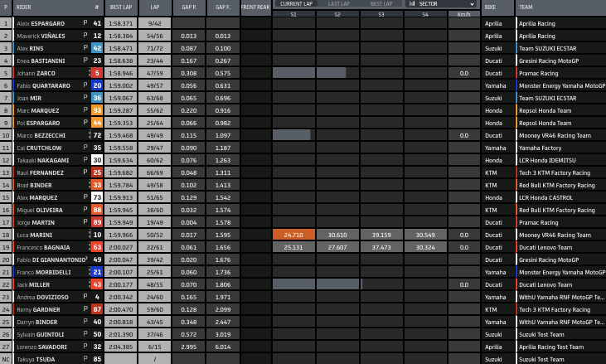The height and width of the screenshot is (364, 606).
Task: Click the pit P icon for Alex Rins
Action: coord(85,47)
